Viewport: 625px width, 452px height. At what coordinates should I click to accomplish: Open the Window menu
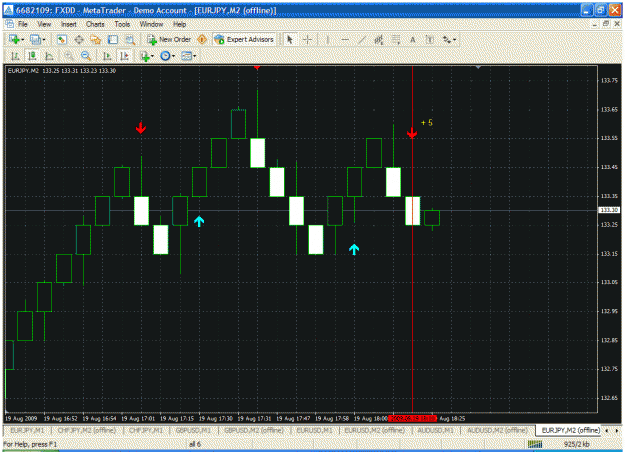tap(151, 24)
